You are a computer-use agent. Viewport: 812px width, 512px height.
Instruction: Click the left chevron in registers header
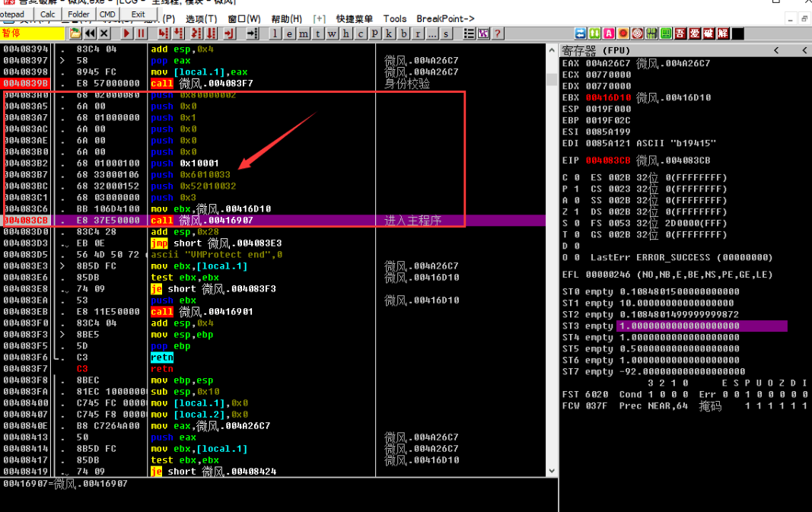pos(776,50)
